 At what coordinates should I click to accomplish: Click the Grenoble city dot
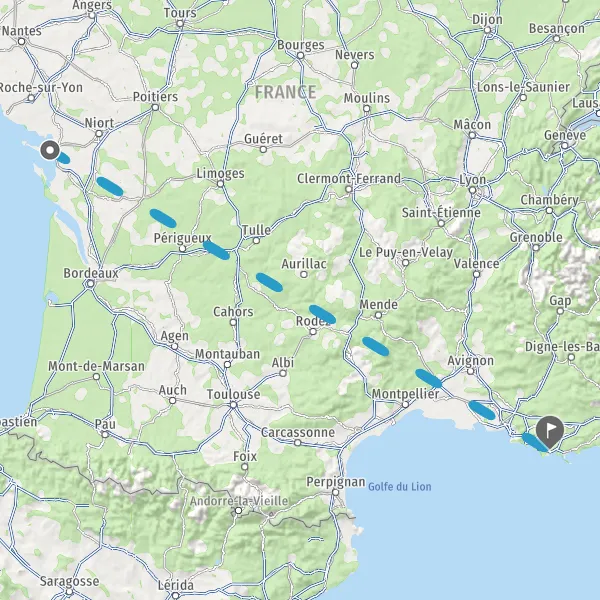click(x=536, y=248)
